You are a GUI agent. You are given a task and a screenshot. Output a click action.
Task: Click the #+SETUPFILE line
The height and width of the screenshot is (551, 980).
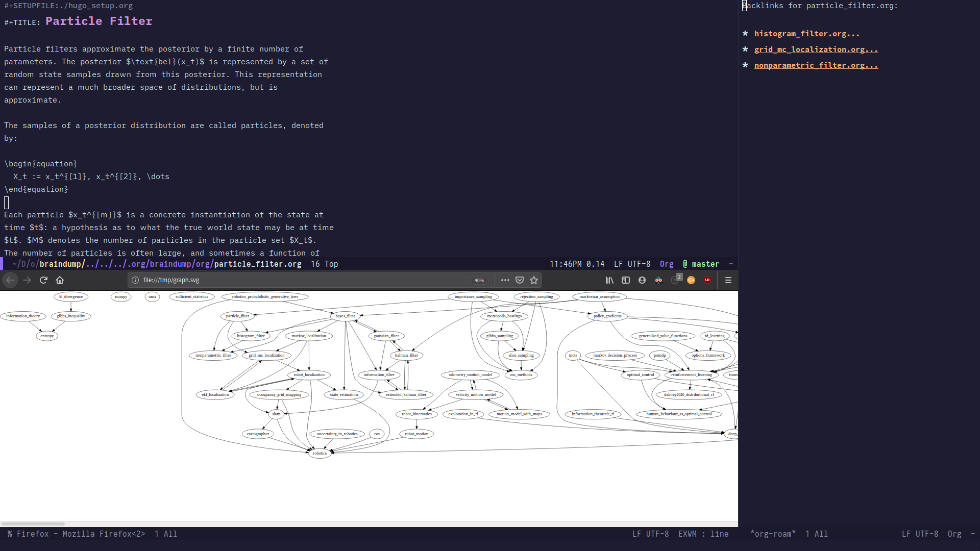click(x=68, y=6)
